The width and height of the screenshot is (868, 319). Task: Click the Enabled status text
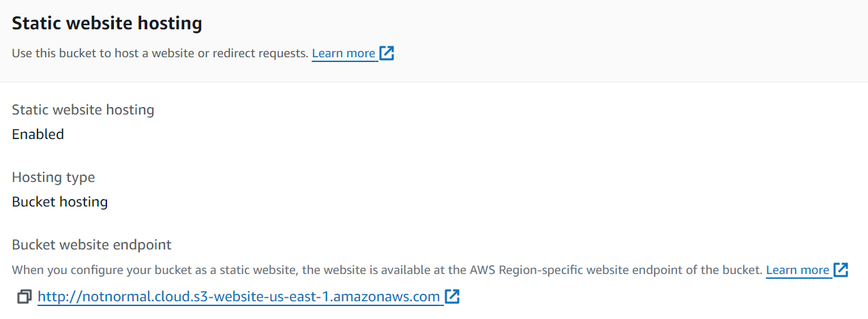click(x=38, y=134)
